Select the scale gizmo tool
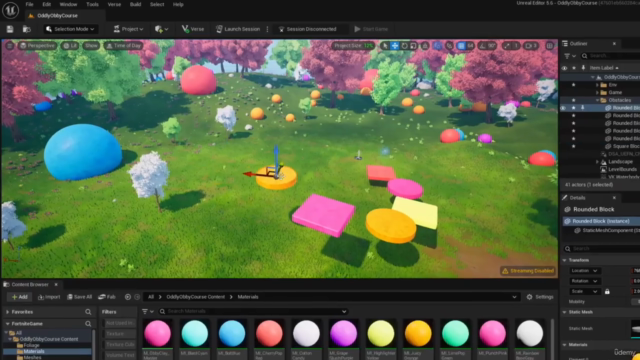The image size is (640, 360). [413, 46]
